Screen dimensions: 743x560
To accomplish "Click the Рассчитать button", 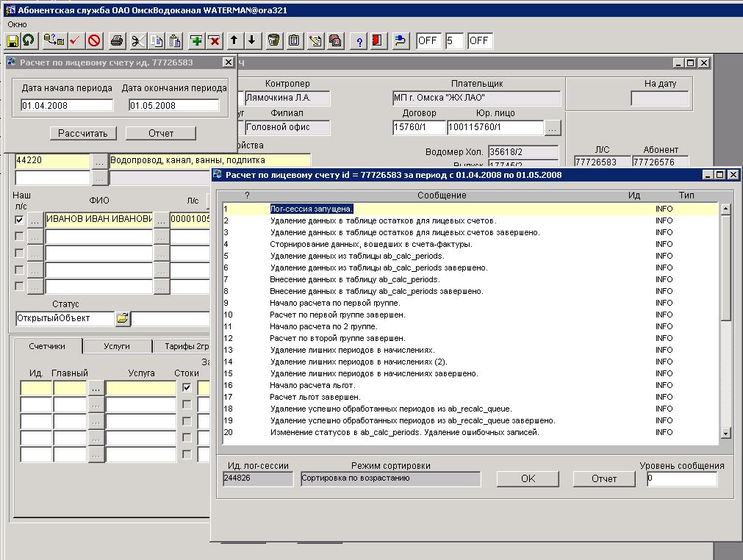I will click(x=83, y=133).
